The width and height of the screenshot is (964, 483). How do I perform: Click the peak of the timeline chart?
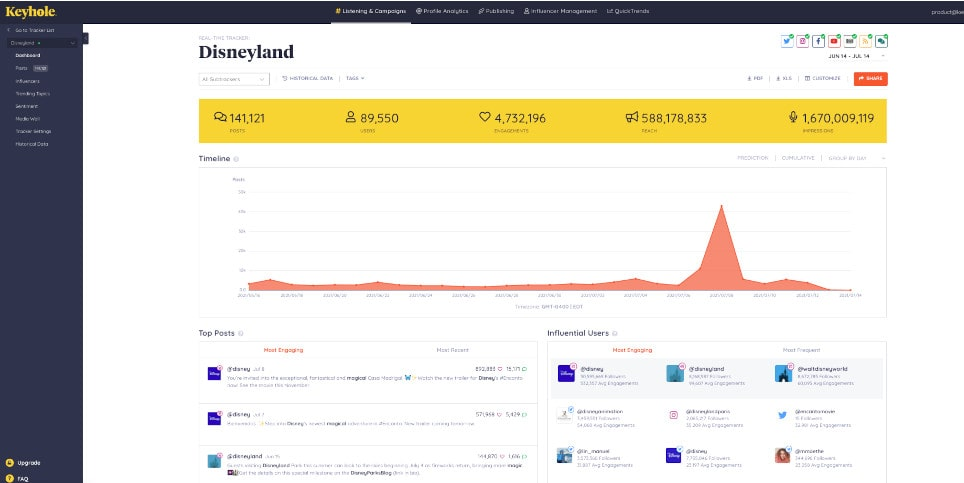[x=721, y=206]
